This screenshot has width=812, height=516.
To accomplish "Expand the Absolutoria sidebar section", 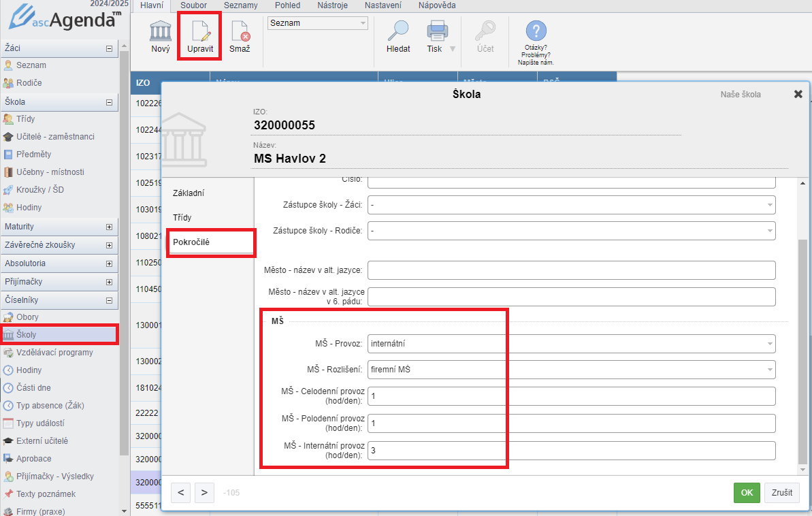I will 110,263.
